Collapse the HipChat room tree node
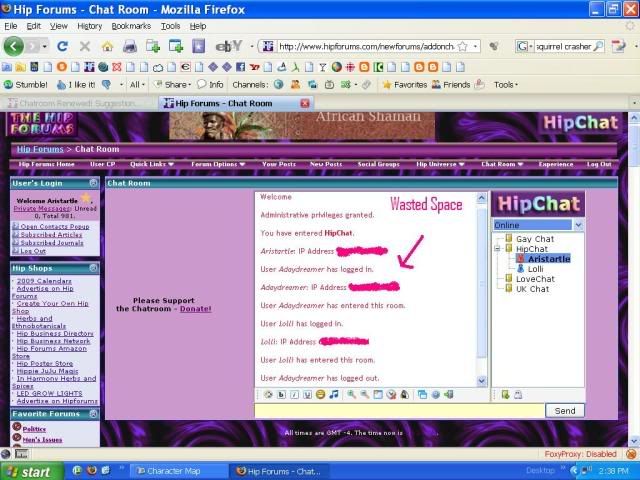This screenshot has width=640, height=480. pyautogui.click(x=499, y=249)
